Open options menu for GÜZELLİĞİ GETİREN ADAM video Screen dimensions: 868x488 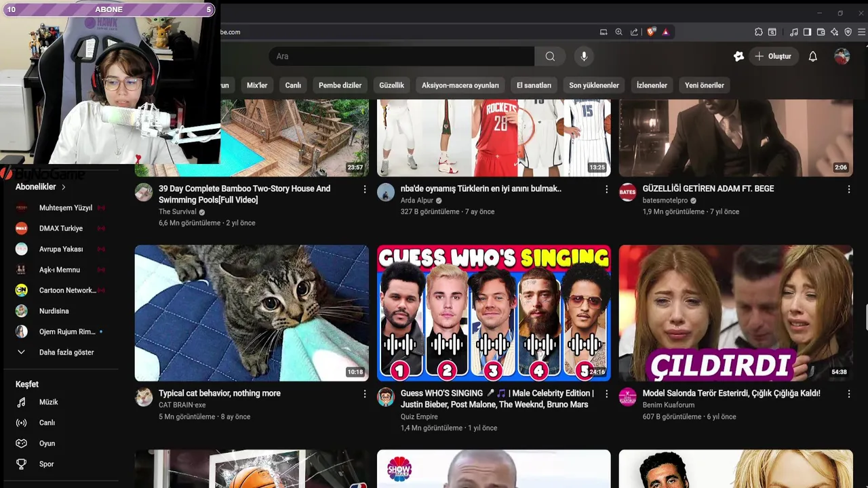[x=849, y=190]
